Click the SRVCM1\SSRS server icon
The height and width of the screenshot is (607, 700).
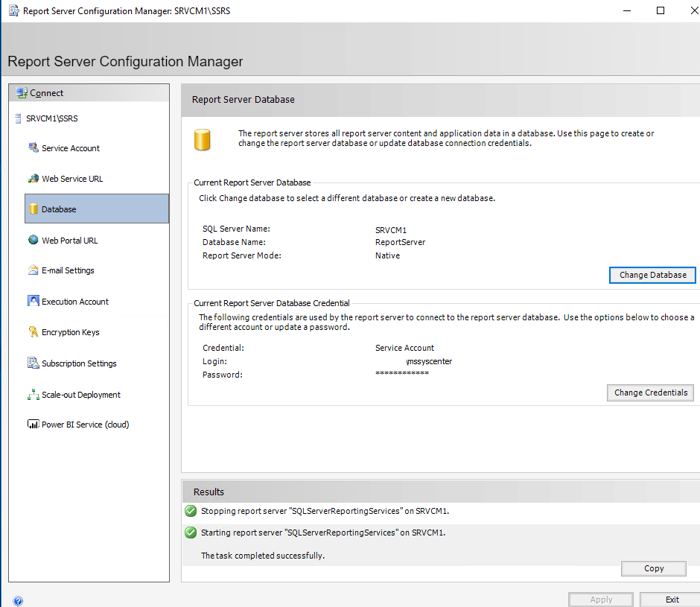pyautogui.click(x=18, y=118)
